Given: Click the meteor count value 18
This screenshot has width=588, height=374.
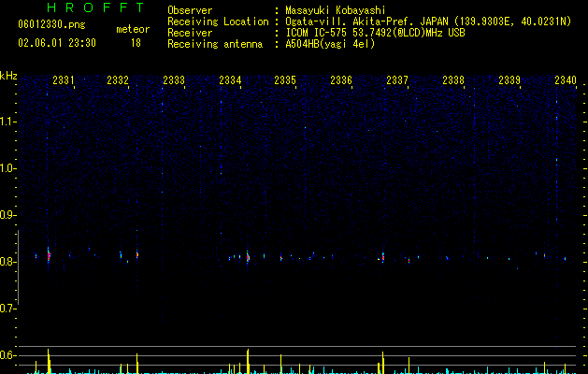Looking at the screenshot, I should click(x=136, y=43).
